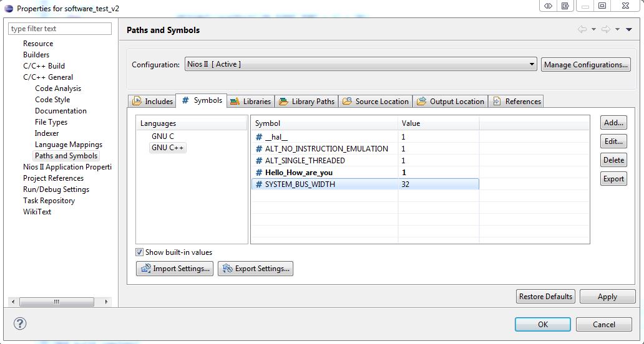
Task: Click Restore Defaults button
Action: [545, 297]
